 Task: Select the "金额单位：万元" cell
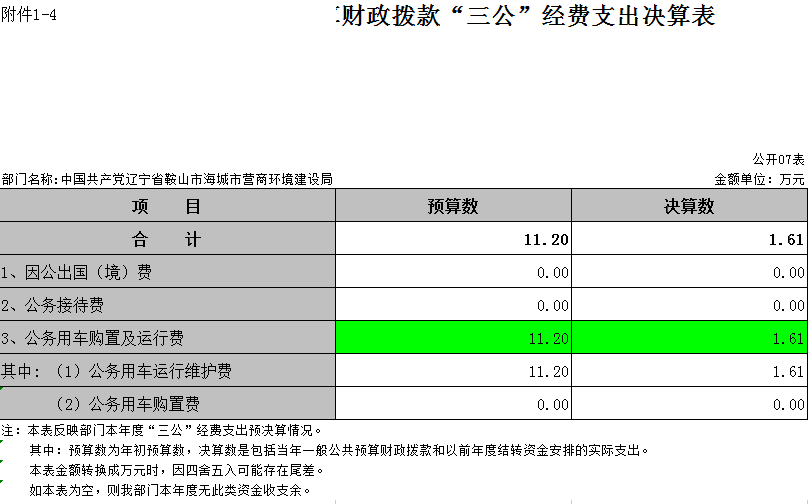coord(759,179)
